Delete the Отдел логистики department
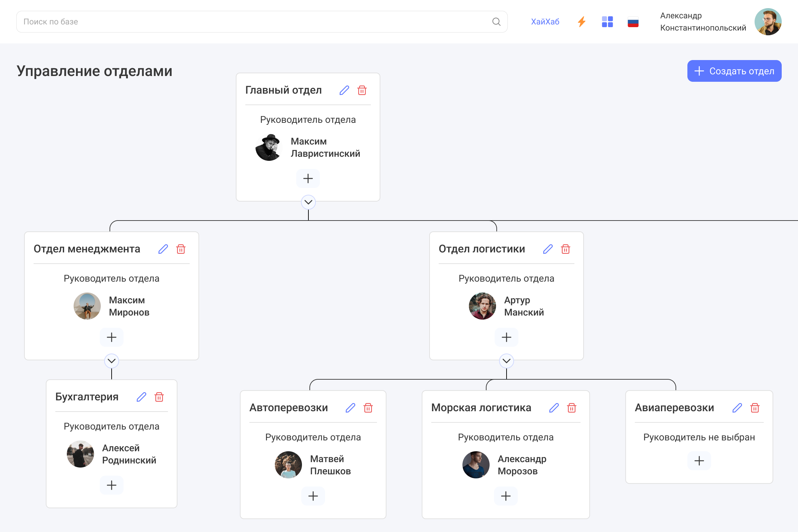798x532 pixels. coord(566,249)
